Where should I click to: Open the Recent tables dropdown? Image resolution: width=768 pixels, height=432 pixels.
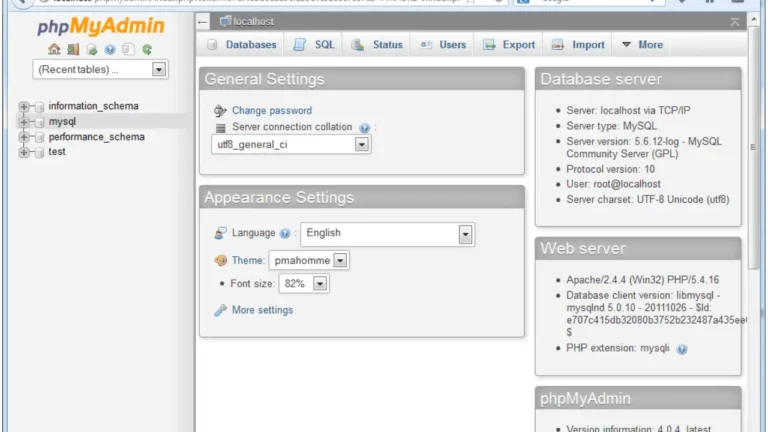[100, 69]
